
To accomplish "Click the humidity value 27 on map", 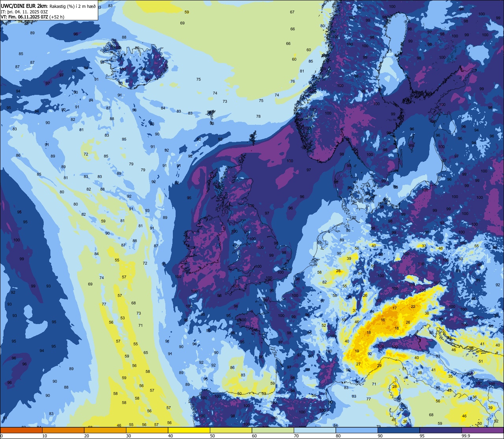I will (358, 364).
